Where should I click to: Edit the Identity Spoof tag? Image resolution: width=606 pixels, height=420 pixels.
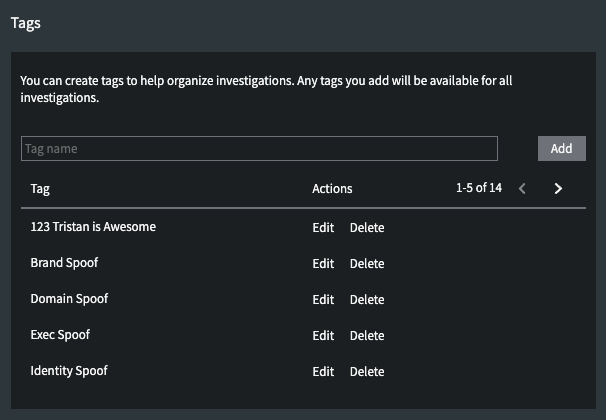(323, 371)
